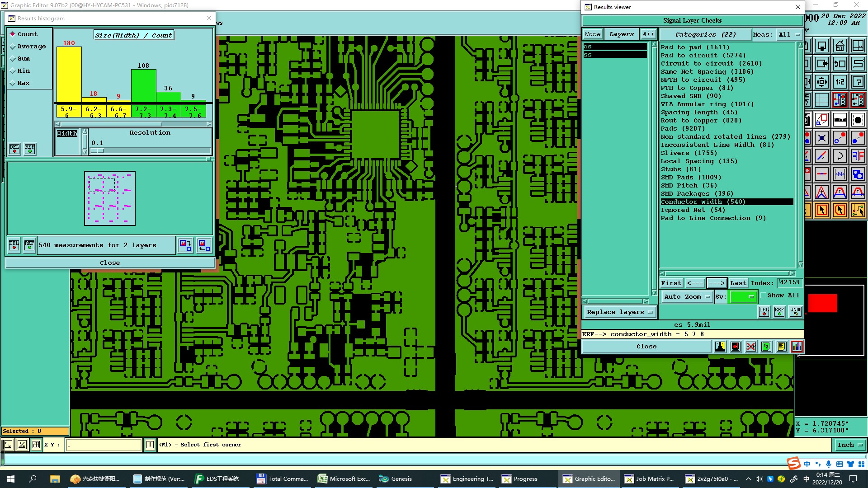The image size is (868, 488).
Task: Click the 1:2 zoom scale icon
Action: click(840, 82)
